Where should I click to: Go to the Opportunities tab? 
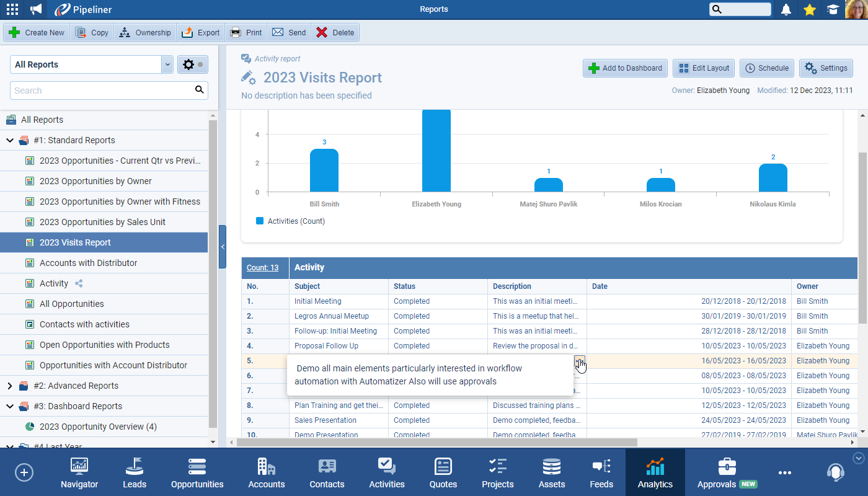[197, 474]
